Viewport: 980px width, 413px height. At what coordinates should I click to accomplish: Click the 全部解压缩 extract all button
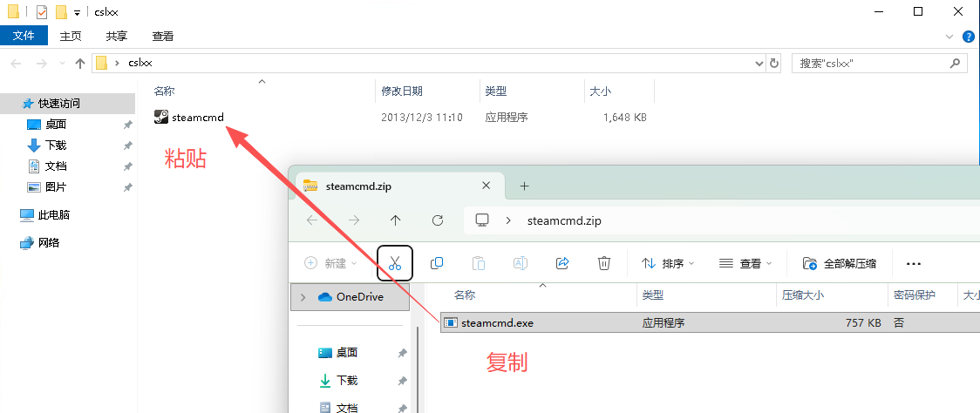tap(840, 263)
